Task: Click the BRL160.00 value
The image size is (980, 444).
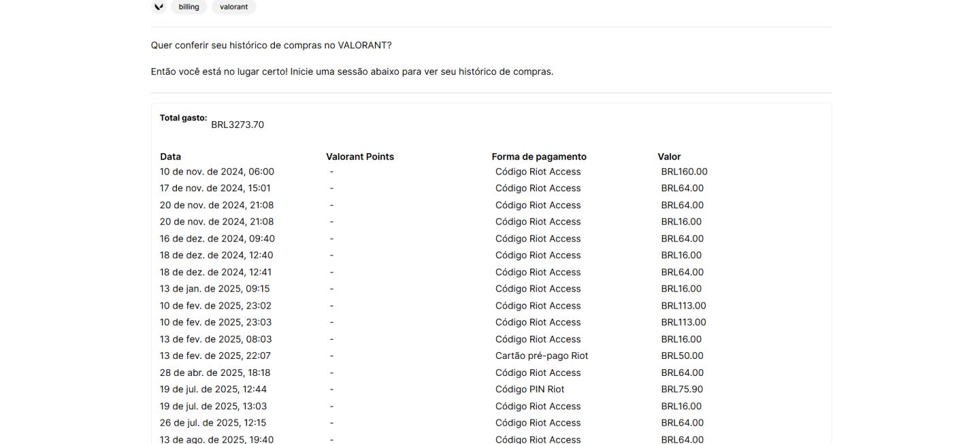Action: coord(685,172)
